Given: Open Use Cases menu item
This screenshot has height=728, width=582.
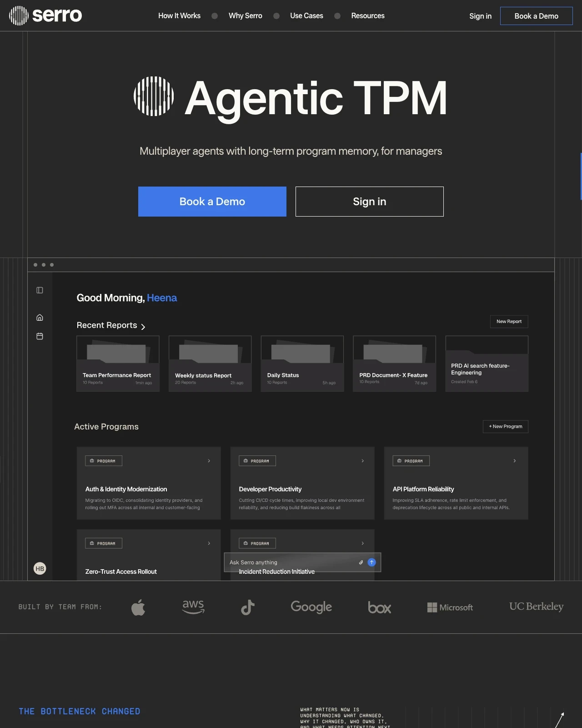Looking at the screenshot, I should click(306, 15).
